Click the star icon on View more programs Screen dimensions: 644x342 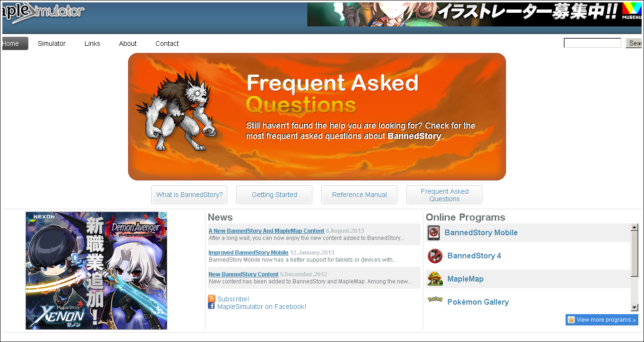(x=571, y=320)
